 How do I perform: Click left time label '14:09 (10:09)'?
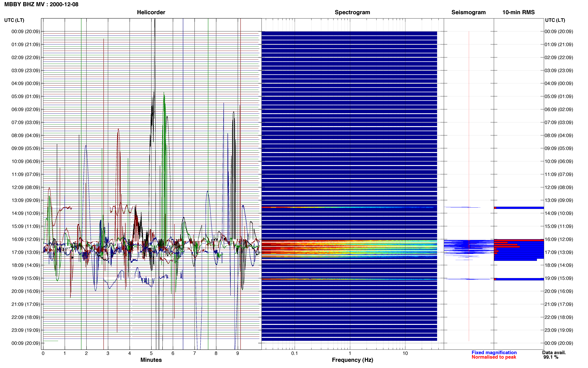click(x=26, y=213)
